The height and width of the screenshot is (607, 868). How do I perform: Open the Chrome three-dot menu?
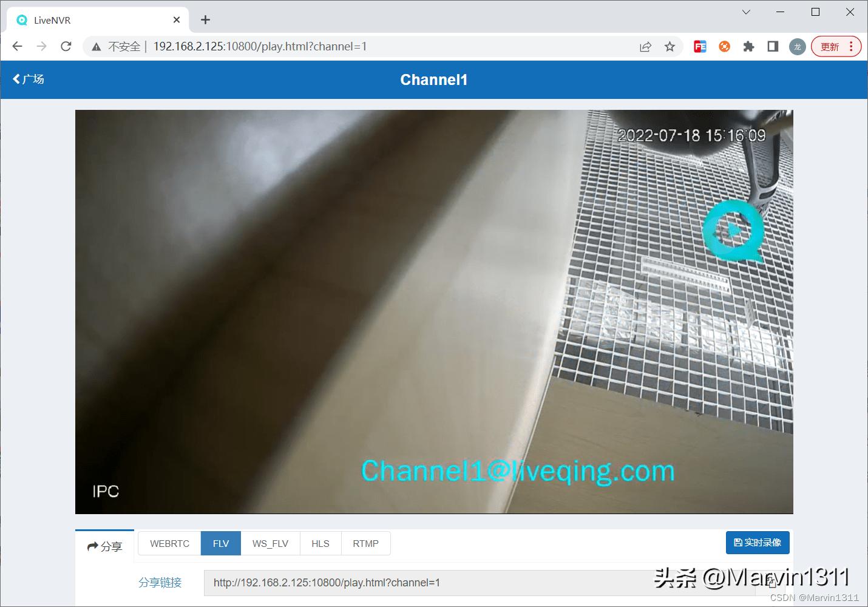[x=850, y=46]
